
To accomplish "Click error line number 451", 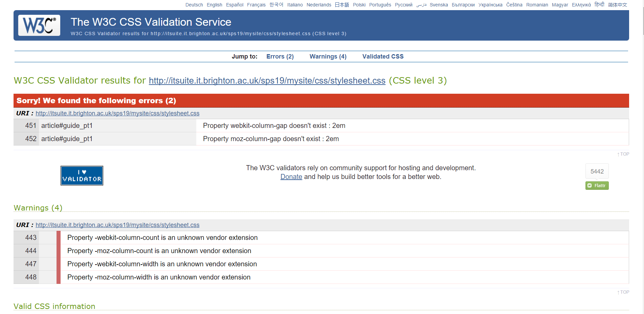I will [30, 126].
